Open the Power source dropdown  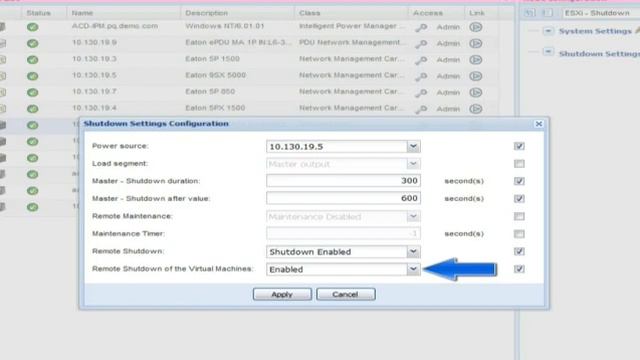click(x=413, y=147)
